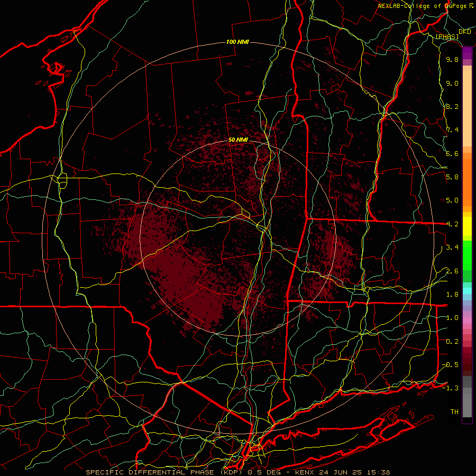The width and height of the screenshot is (476, 476).
Task: Select the pink swatch in the legend
Action: click(467, 321)
